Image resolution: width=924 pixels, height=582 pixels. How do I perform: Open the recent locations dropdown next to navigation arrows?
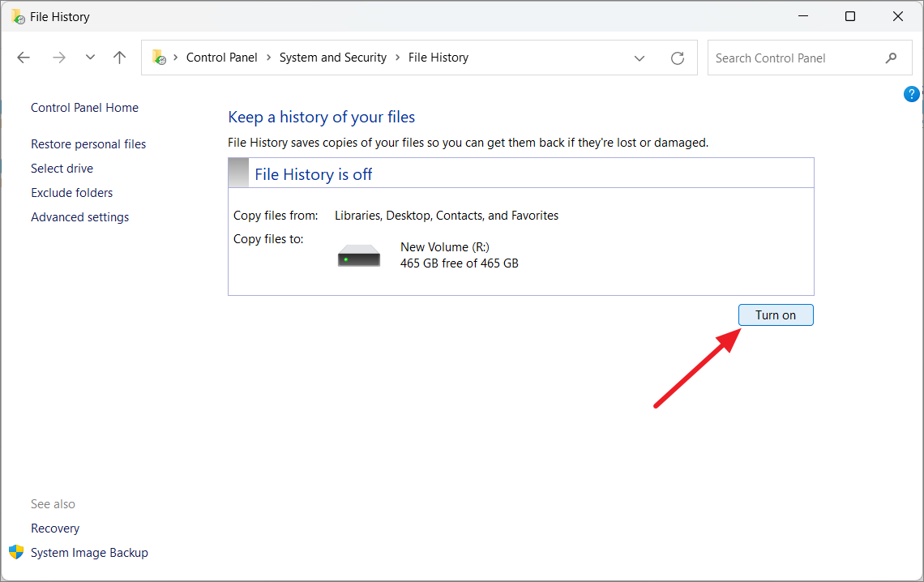(x=90, y=57)
